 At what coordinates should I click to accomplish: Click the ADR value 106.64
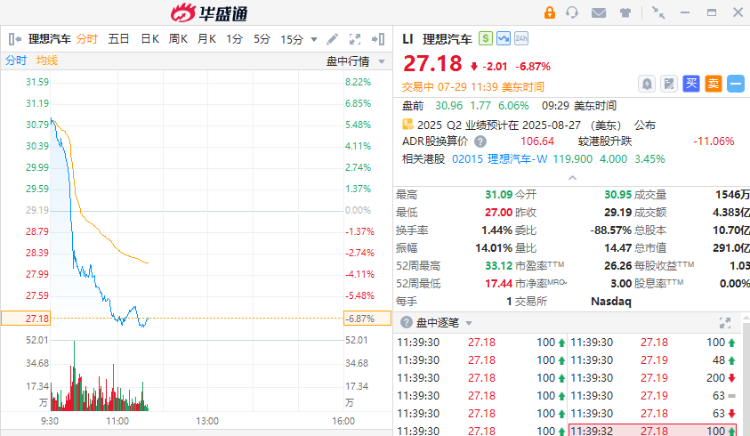click(x=537, y=142)
